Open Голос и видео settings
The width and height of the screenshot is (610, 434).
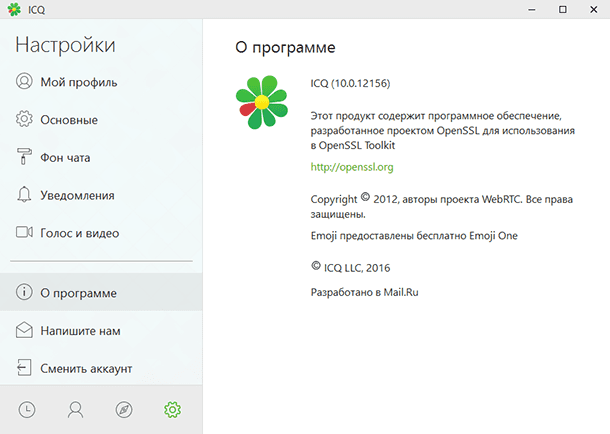point(101,233)
